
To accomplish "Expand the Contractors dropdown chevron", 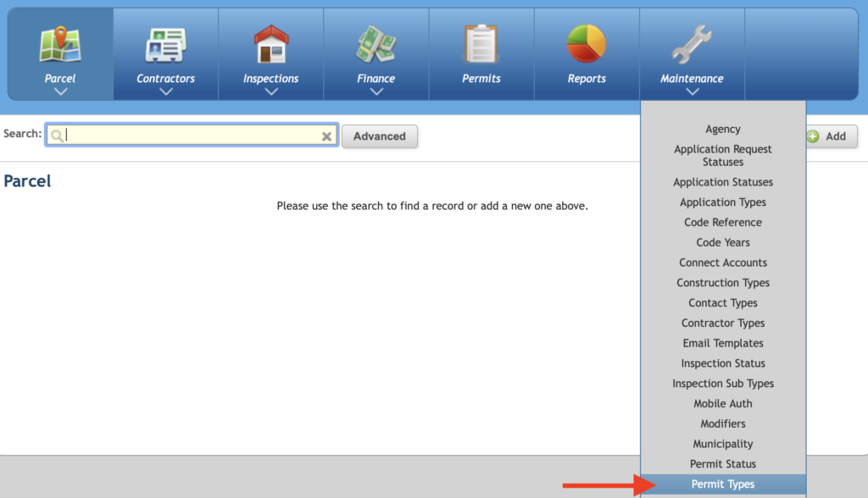I will pos(165,91).
